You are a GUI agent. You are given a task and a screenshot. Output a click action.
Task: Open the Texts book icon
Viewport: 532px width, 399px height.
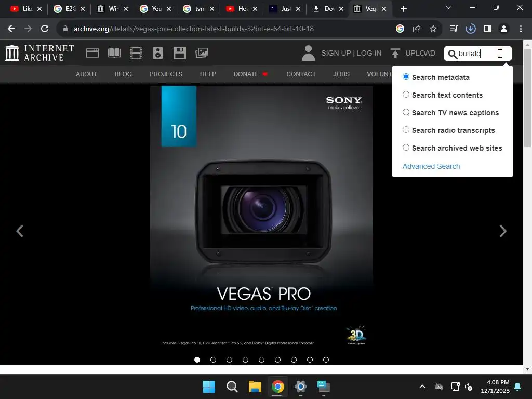click(x=114, y=53)
